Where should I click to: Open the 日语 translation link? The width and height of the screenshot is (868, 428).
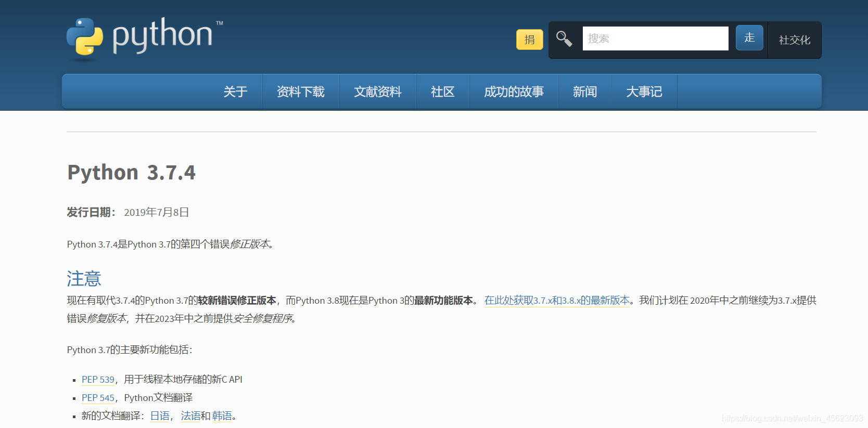coord(160,416)
